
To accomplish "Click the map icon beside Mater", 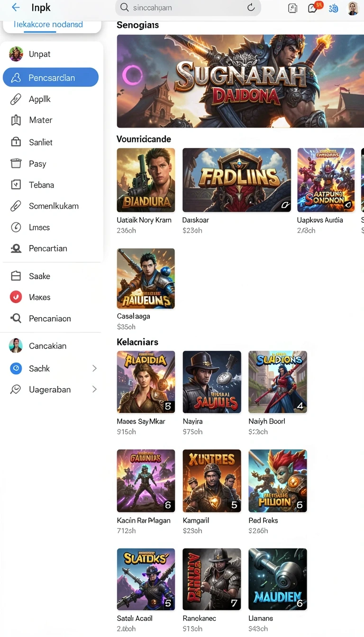I will pyautogui.click(x=16, y=120).
